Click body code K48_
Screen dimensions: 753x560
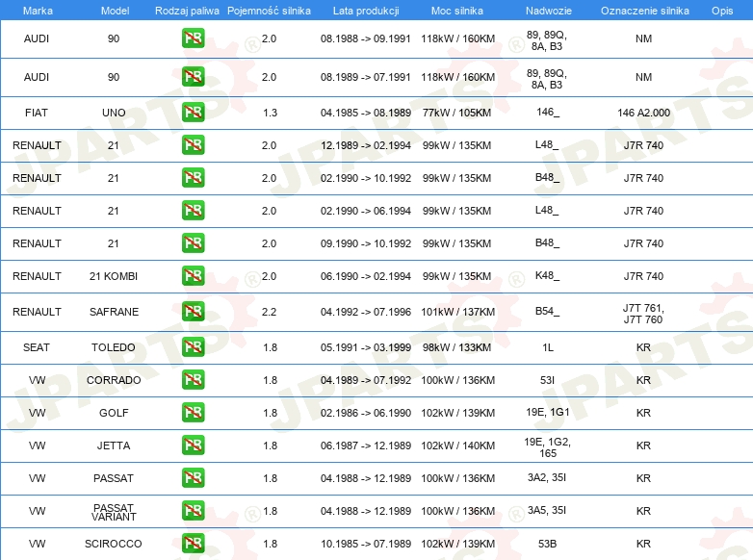tap(548, 276)
